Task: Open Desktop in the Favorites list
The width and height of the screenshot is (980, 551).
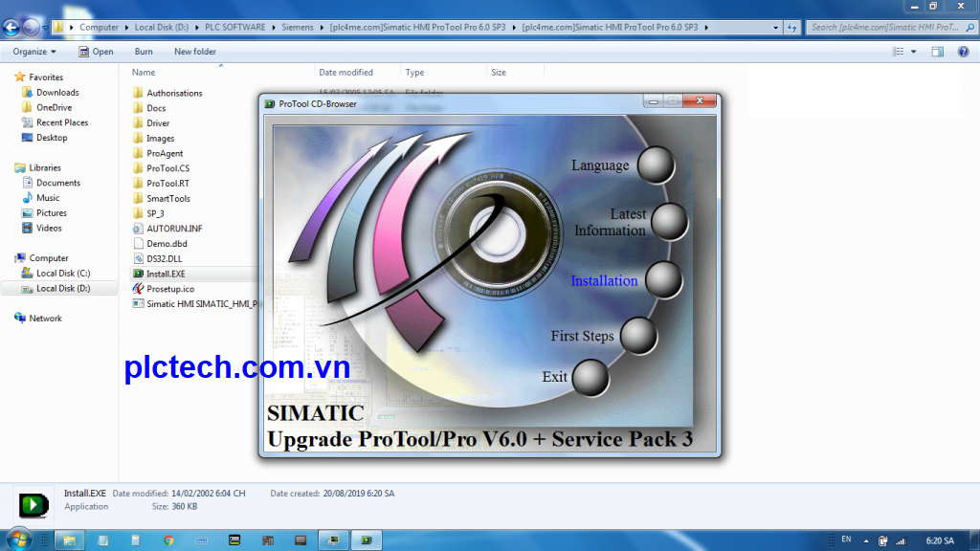Action: [x=44, y=138]
